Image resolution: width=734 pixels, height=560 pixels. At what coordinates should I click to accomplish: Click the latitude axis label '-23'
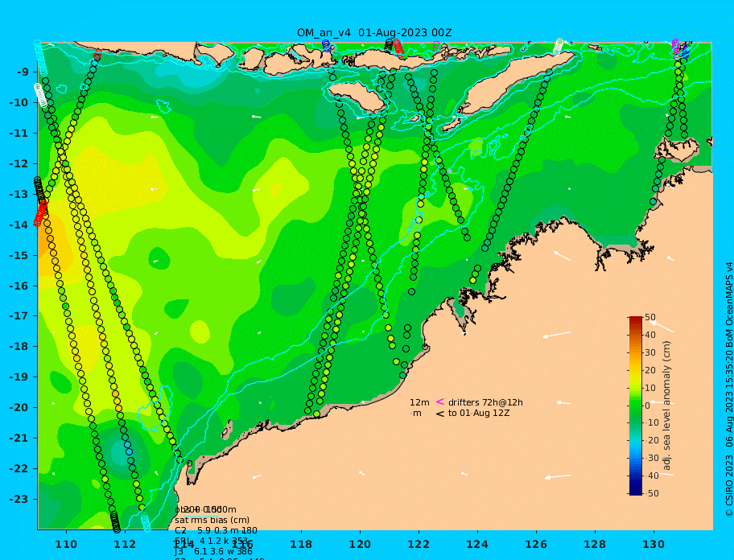coord(19,499)
